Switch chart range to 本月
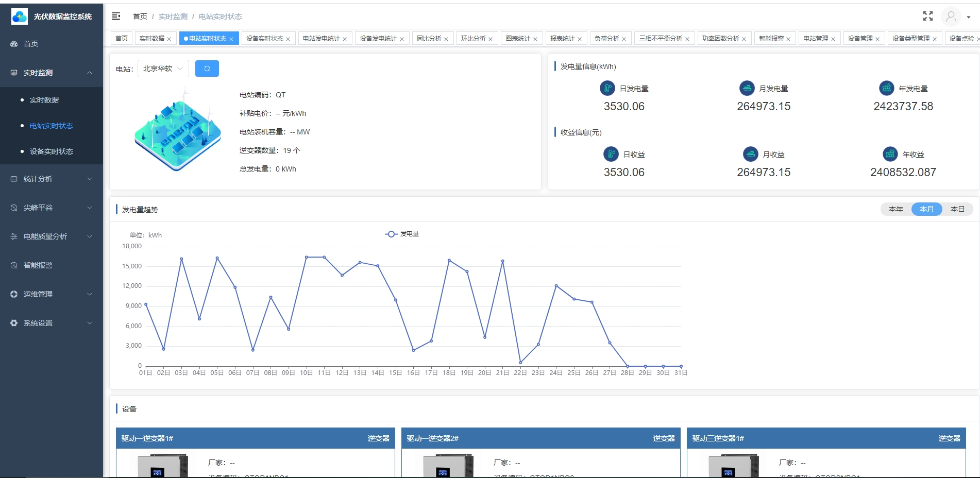980x478 pixels. [x=927, y=209]
